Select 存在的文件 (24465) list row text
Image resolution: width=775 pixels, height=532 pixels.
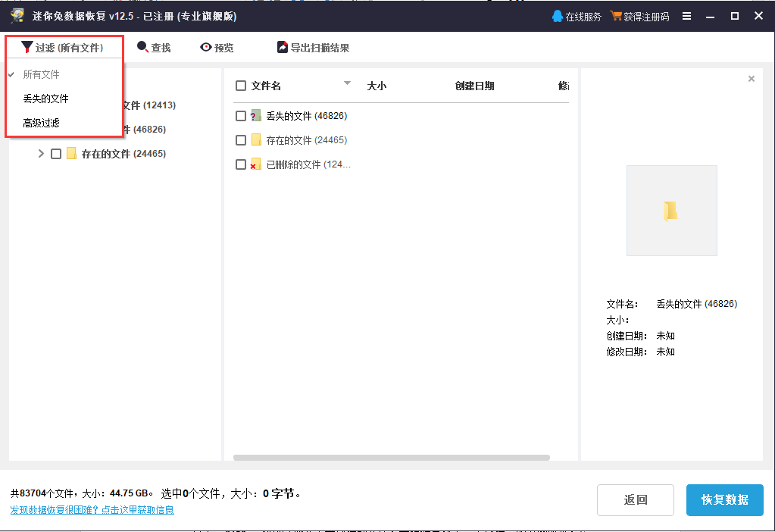pyautogui.click(x=307, y=140)
